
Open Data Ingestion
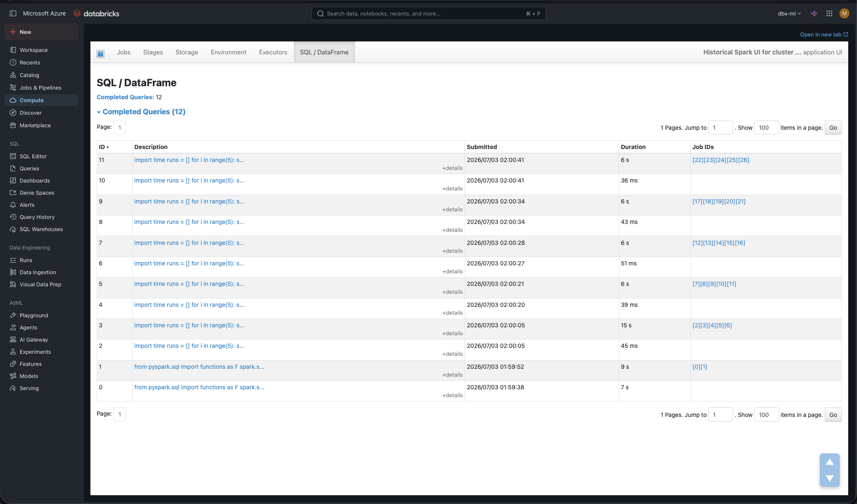pos(41,272)
